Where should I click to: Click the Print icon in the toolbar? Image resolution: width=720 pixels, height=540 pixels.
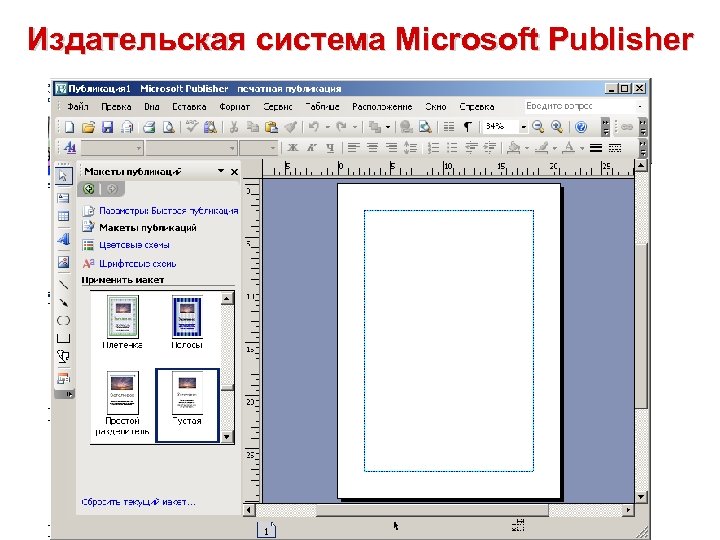pos(149,127)
